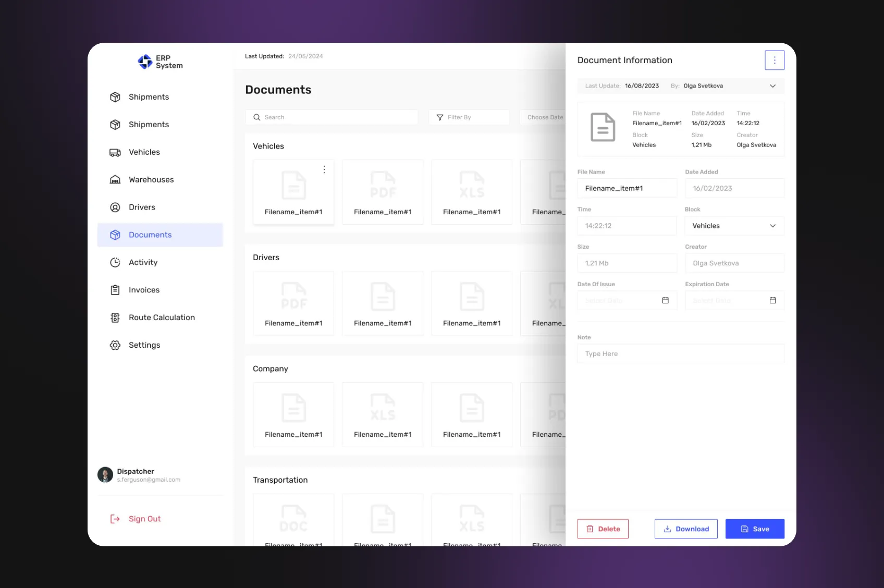Select Invoices in the sidebar
The image size is (884, 588).
(144, 290)
